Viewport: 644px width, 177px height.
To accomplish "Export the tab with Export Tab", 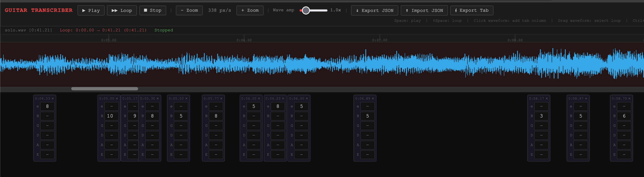I will tap(472, 10).
